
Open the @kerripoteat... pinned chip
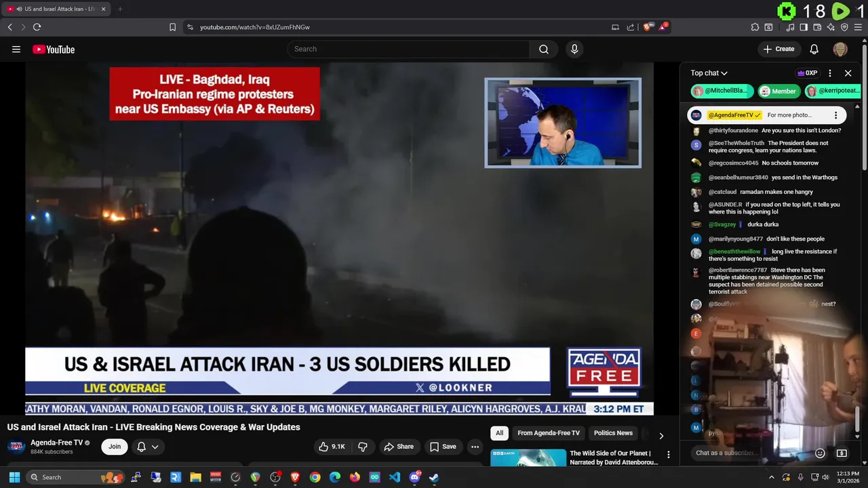pos(833,91)
